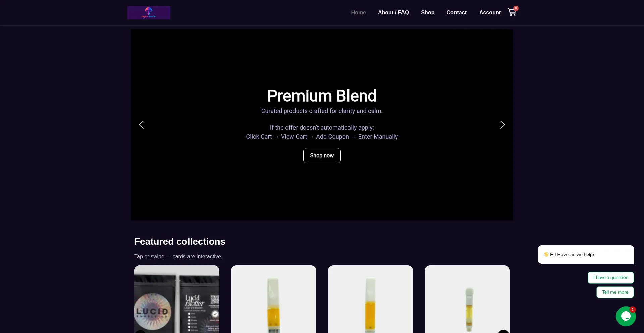Go to previous hero slide arrow
This screenshot has height=333, width=644.
point(141,125)
